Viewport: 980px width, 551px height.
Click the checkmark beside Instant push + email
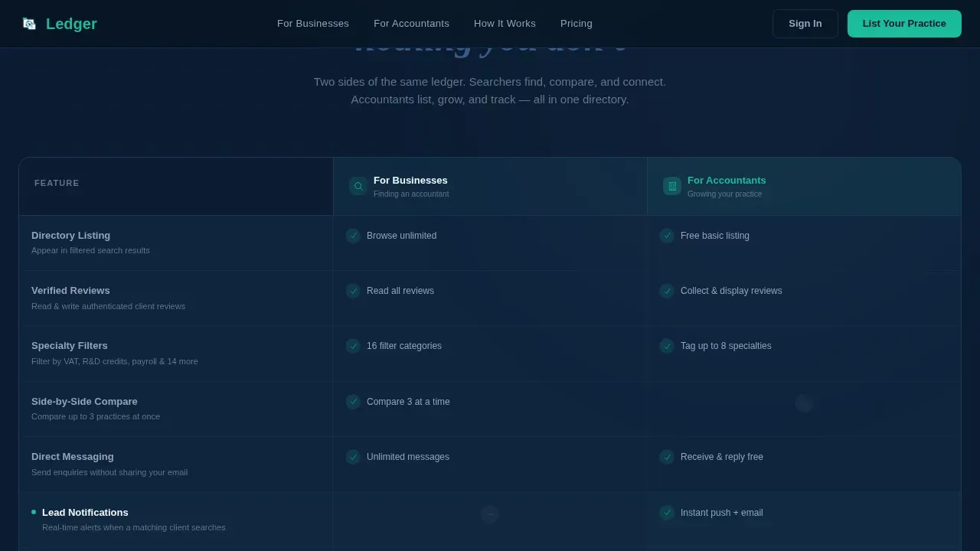(x=667, y=513)
